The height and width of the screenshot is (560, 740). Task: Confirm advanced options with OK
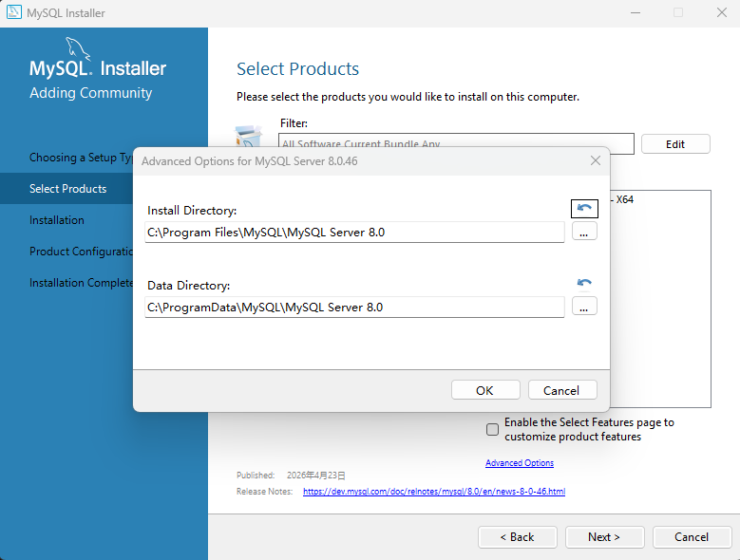coord(485,390)
